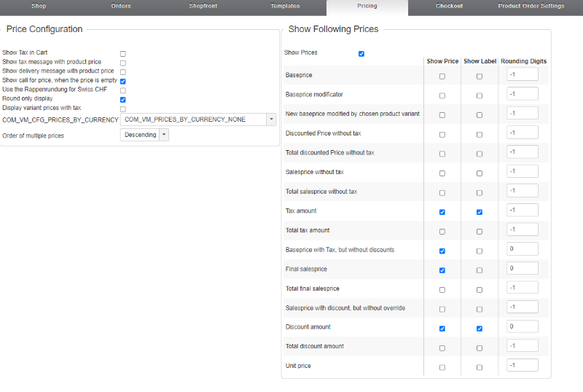Image resolution: width=583 pixels, height=392 pixels.
Task: Enable Rappenrundung for Swiss CHF
Action: tap(123, 90)
